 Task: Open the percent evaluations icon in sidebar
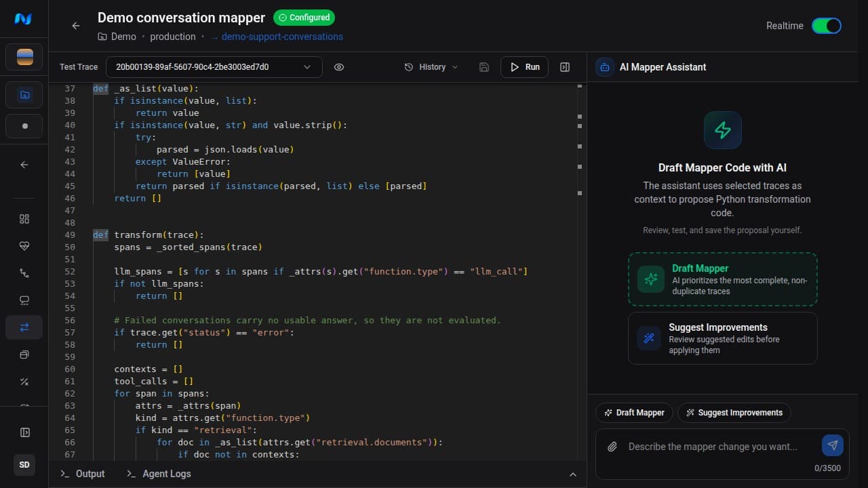pyautogui.click(x=24, y=382)
